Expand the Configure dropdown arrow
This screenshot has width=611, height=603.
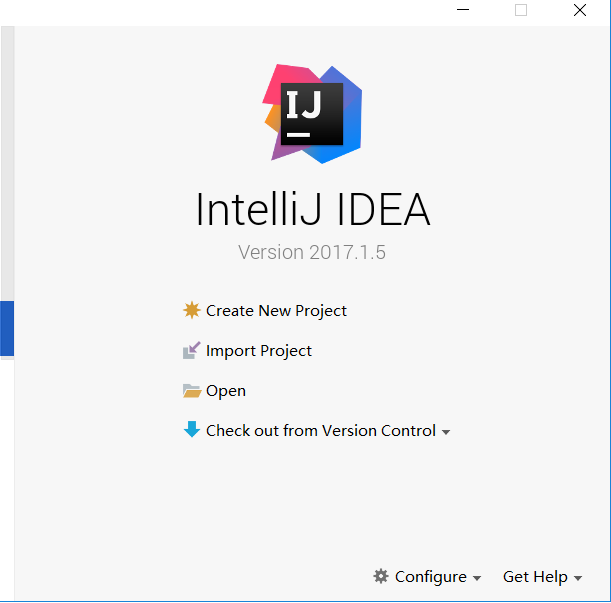pyautogui.click(x=477, y=578)
